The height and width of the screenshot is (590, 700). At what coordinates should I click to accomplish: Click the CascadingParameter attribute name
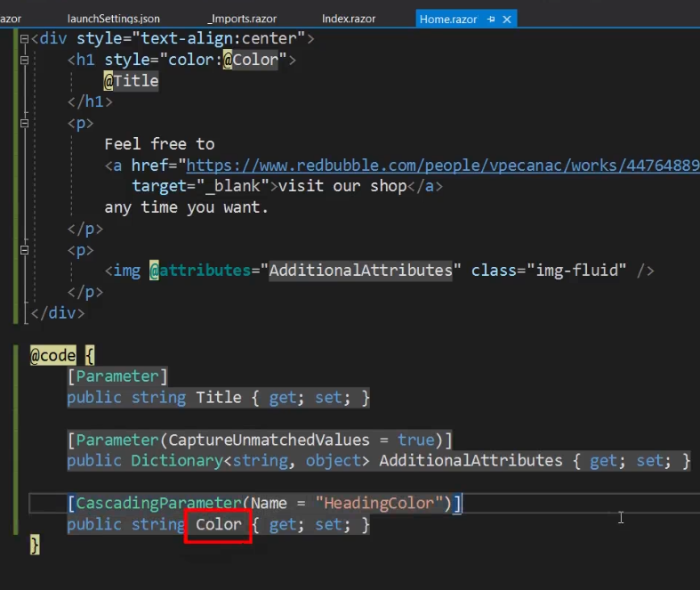(158, 504)
